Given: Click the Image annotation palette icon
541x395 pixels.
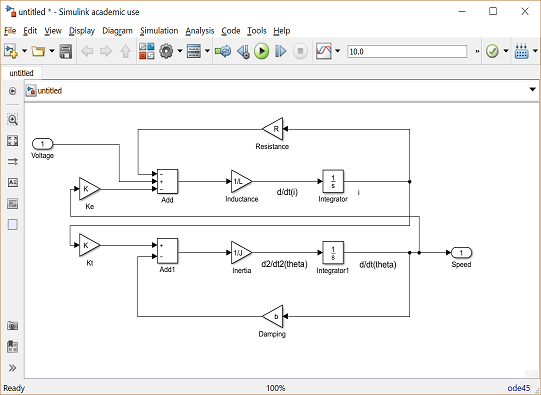Looking at the screenshot, I should [12, 204].
